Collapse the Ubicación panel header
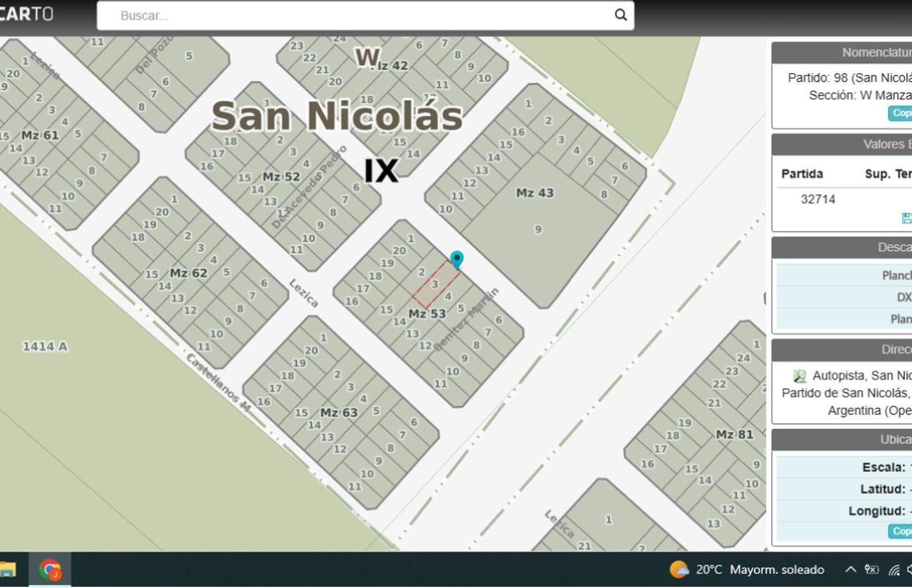 [842, 439]
